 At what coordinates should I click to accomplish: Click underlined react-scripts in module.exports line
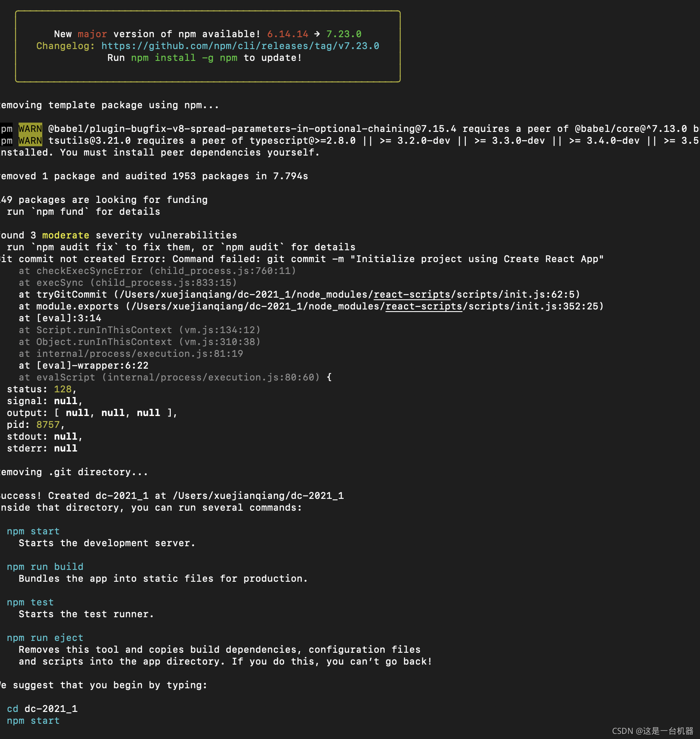[x=424, y=306]
